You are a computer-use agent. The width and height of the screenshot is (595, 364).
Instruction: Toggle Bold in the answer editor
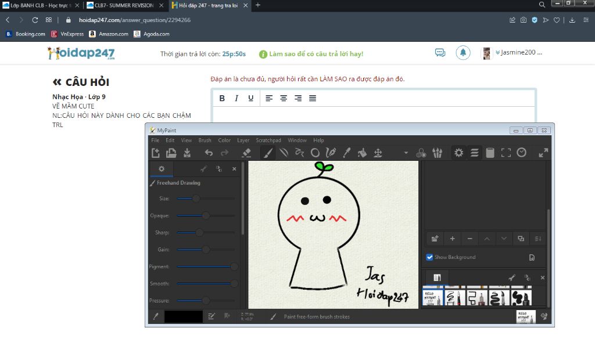222,98
